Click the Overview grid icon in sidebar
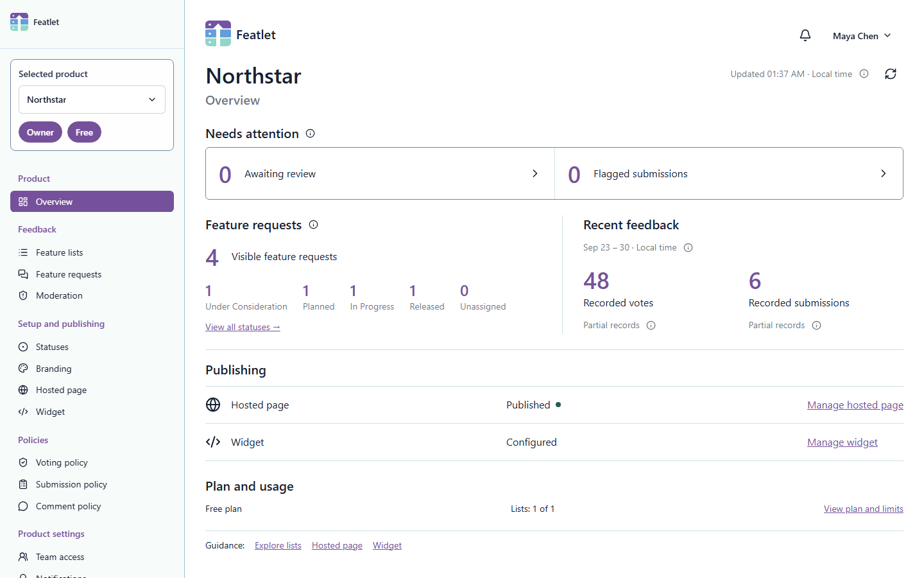The width and height of the screenshot is (924, 578). point(23,202)
